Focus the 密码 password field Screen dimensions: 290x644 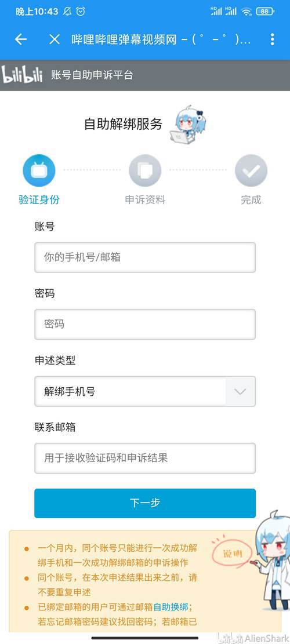144,325
